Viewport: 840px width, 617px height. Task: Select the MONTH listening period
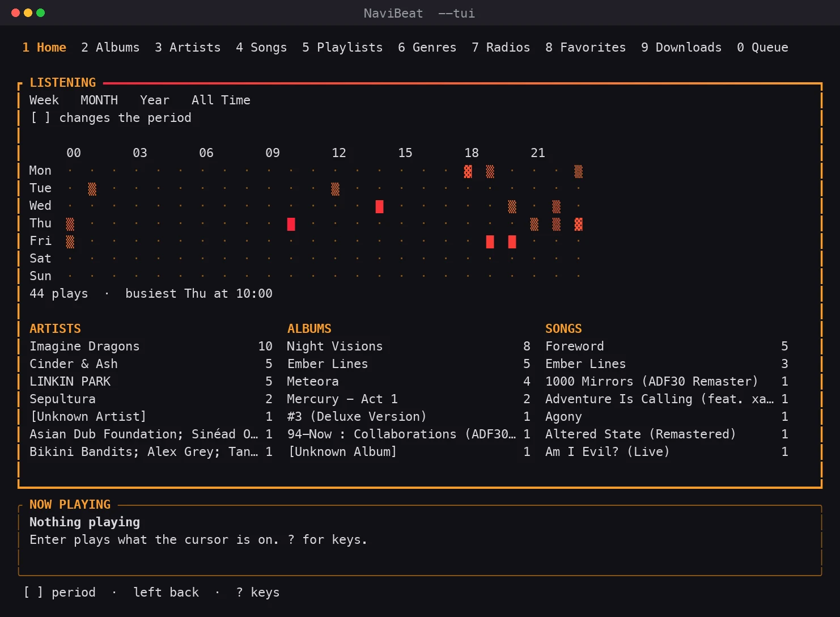(x=99, y=100)
